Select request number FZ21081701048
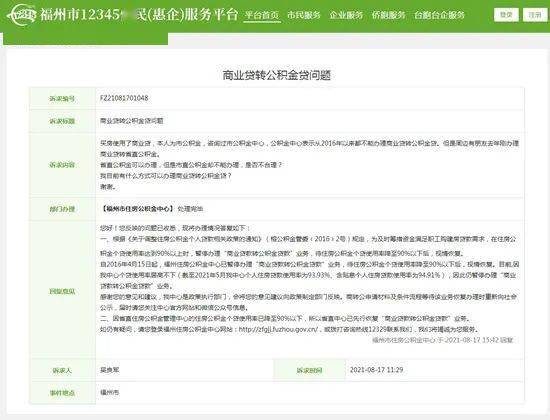The height and width of the screenshot is (420, 550). (124, 98)
